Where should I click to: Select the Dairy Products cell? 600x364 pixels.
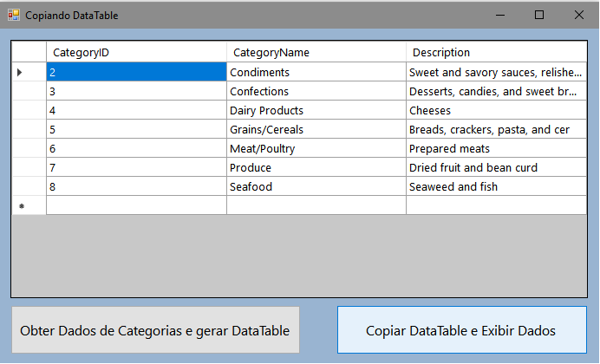click(316, 110)
